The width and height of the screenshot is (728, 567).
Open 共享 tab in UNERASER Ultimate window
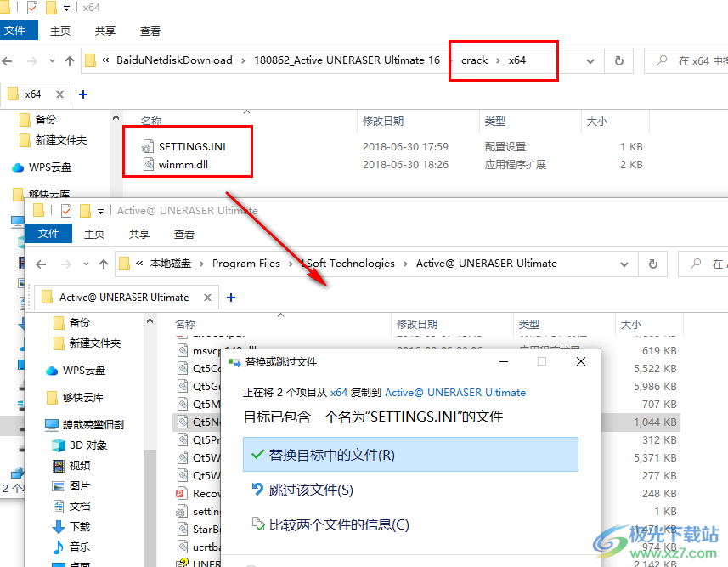138,235
